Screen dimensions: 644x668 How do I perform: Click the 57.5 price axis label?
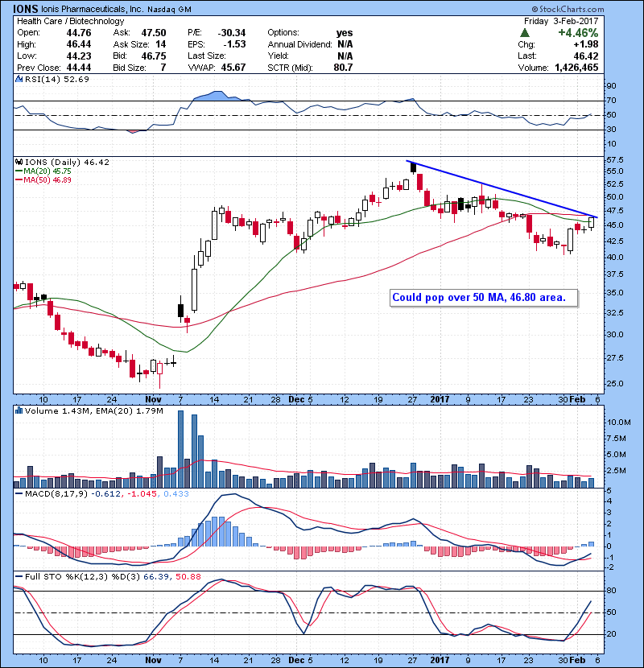(616, 160)
